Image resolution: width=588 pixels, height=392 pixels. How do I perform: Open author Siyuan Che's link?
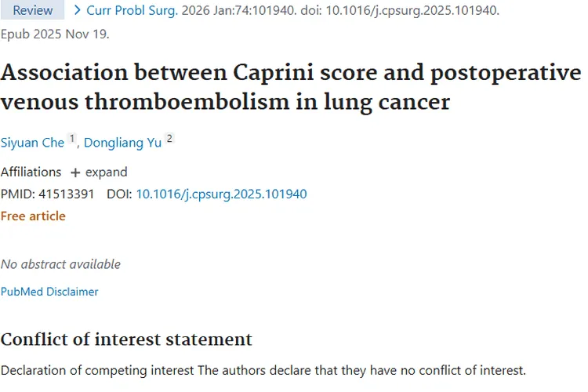point(32,143)
